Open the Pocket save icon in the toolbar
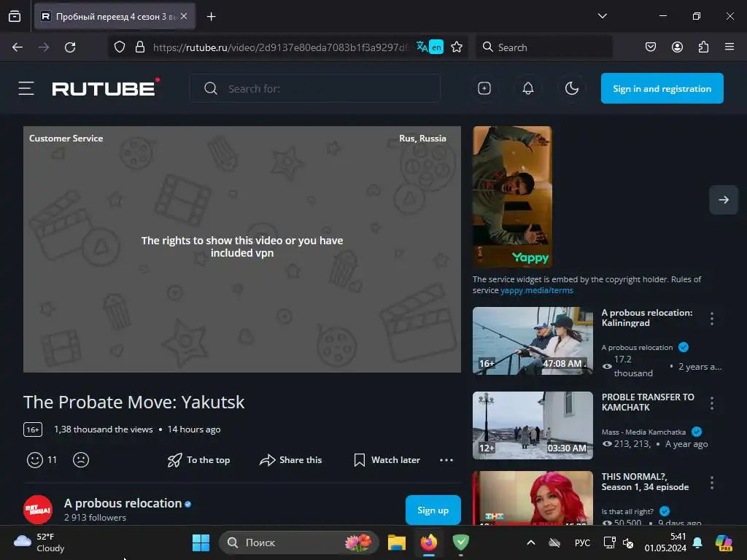 click(651, 47)
